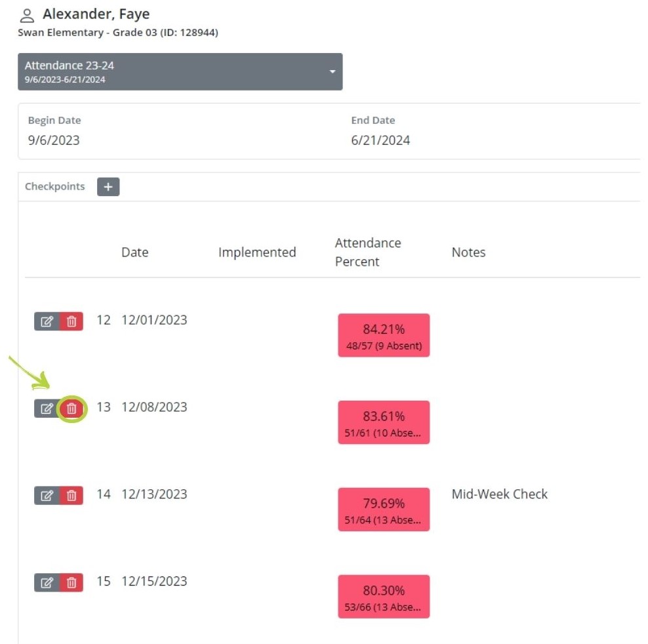Select the 84.21% attendance badge
648x644 pixels.
[384, 335]
